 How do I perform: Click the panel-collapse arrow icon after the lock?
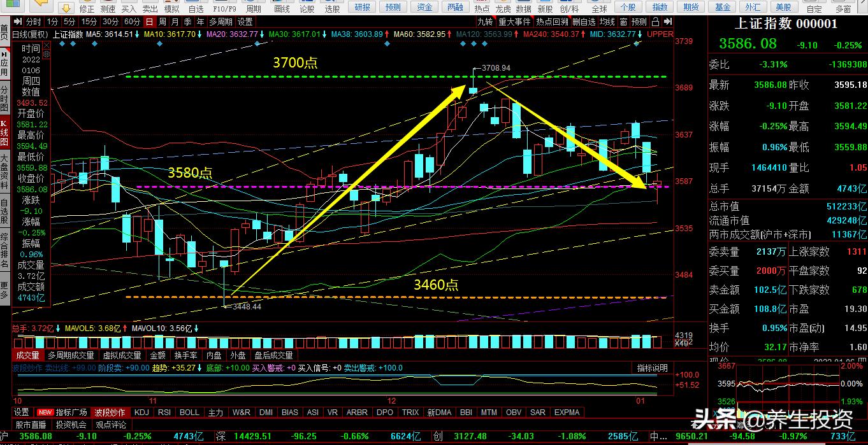[x=668, y=21]
